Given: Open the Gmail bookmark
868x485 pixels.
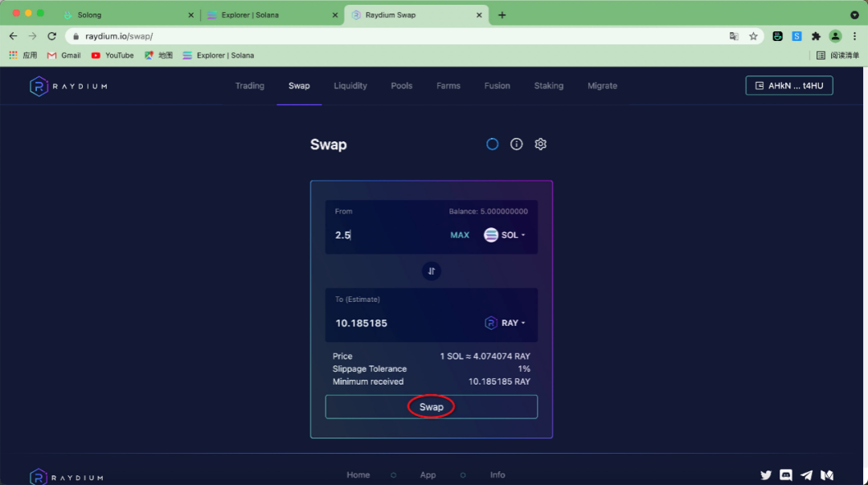Looking at the screenshot, I should click(64, 55).
